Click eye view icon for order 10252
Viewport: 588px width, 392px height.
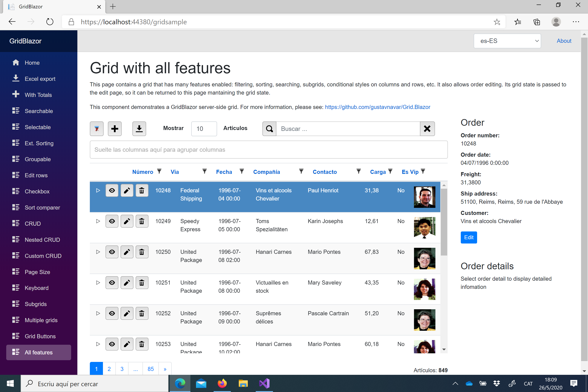point(112,314)
